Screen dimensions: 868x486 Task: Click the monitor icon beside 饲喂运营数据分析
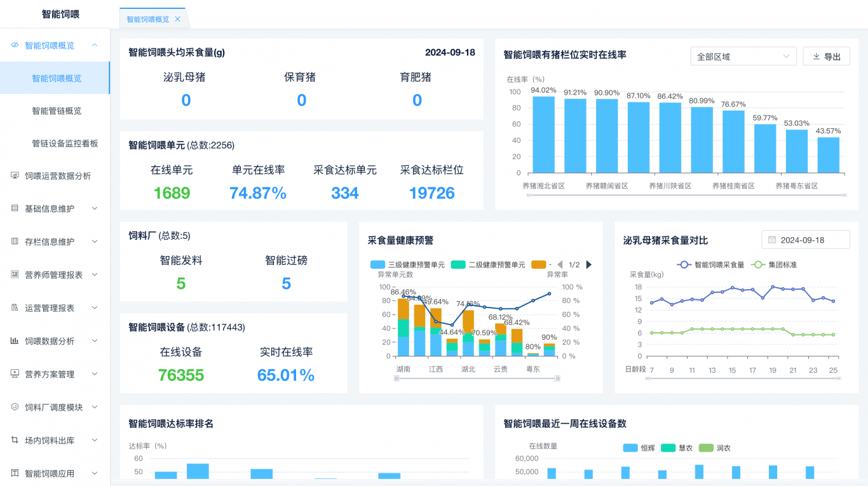15,175
